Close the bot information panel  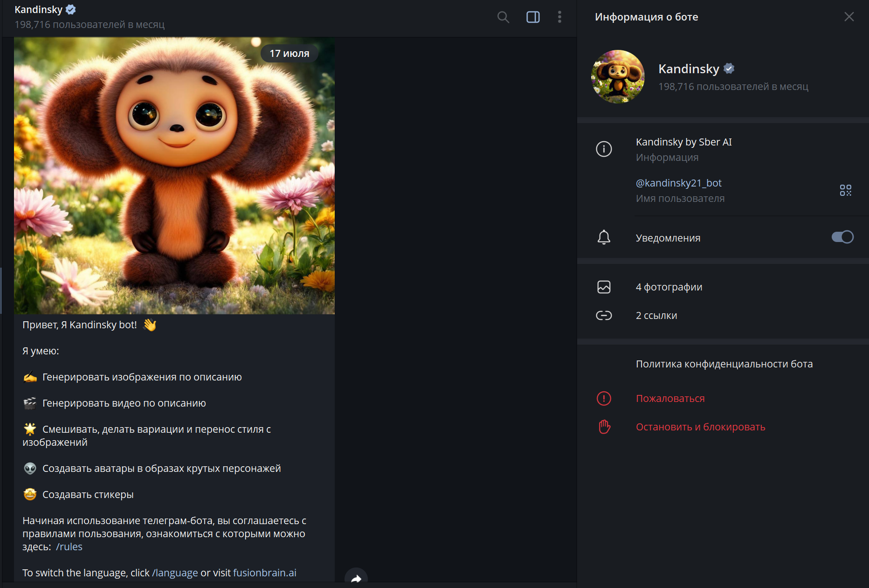pos(849,17)
